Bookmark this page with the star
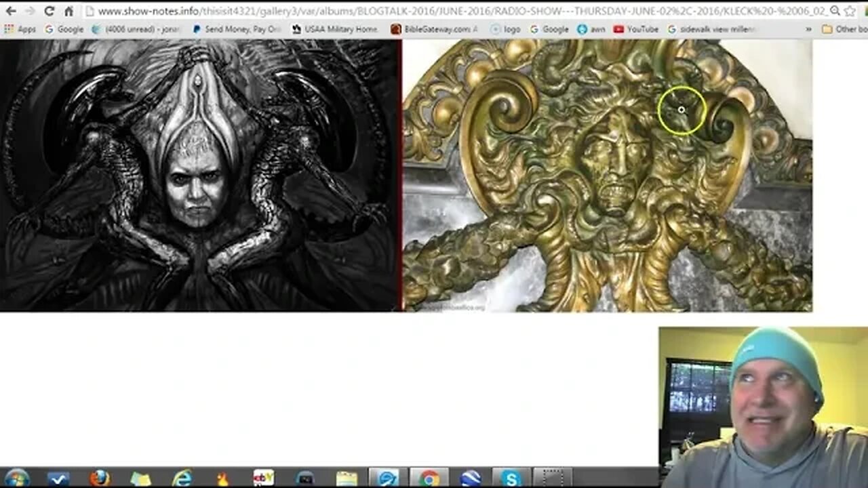Viewport: 868px width, 488px height. click(x=850, y=11)
